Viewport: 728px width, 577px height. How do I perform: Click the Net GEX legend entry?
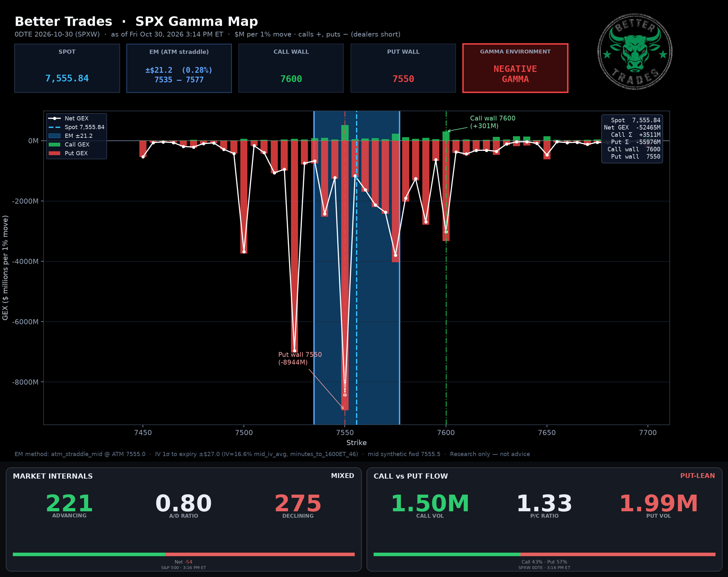click(68, 119)
